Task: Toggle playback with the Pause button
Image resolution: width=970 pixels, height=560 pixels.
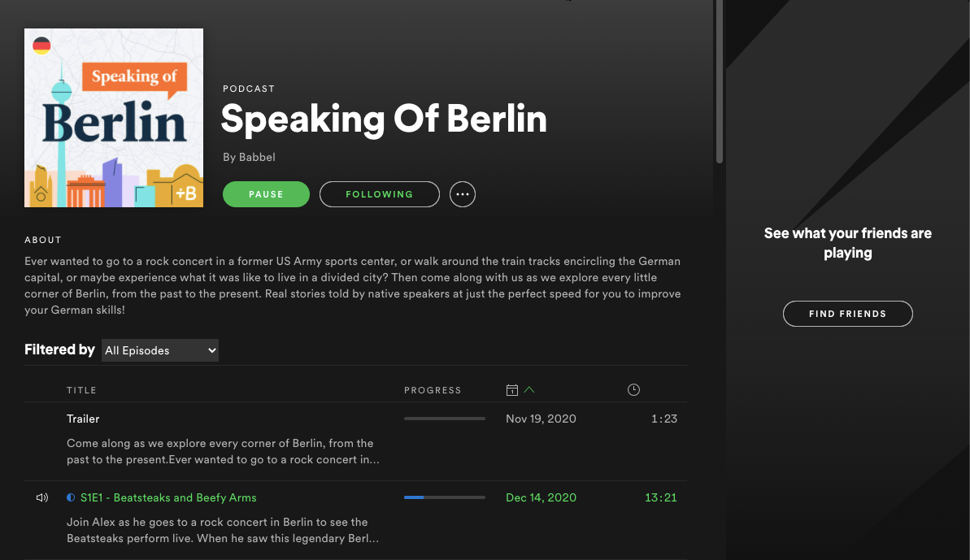Action: point(266,194)
